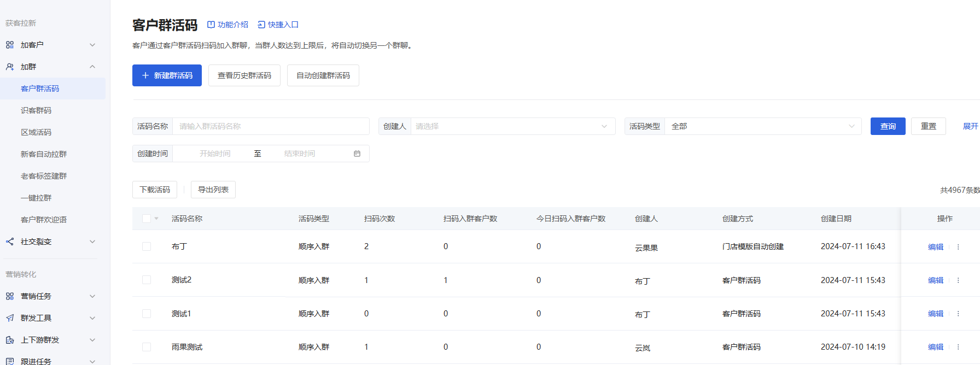Click the 功能介绍 book icon

click(x=211, y=25)
